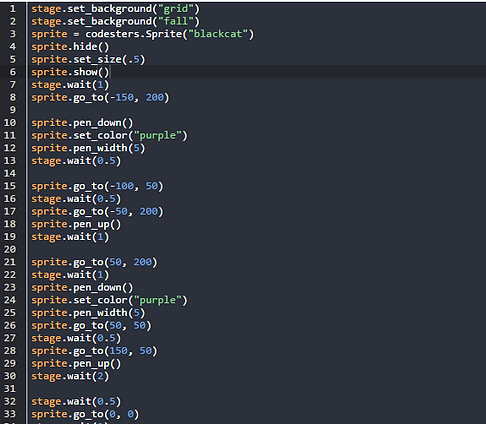
Task: Click stage.wait(0.5) on line 32
Action: [x=76, y=402]
